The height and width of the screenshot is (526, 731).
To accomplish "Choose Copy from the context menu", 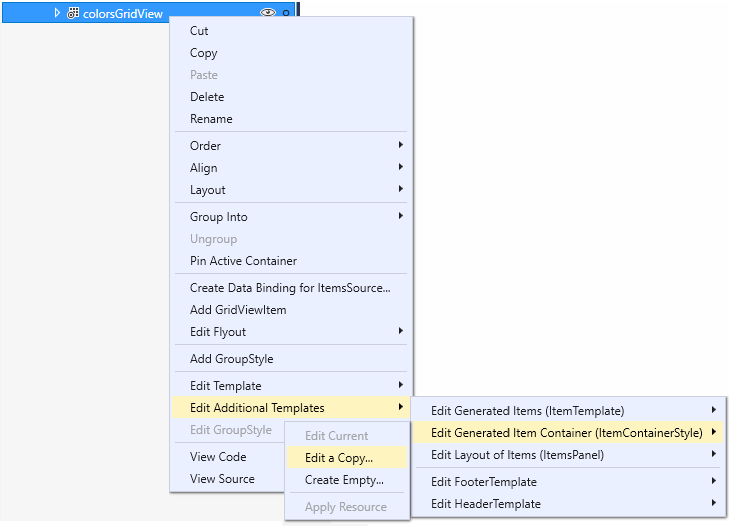I will point(291,53).
